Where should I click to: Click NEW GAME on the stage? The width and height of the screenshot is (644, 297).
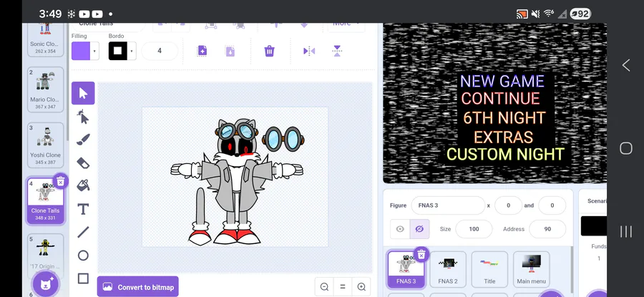click(502, 82)
